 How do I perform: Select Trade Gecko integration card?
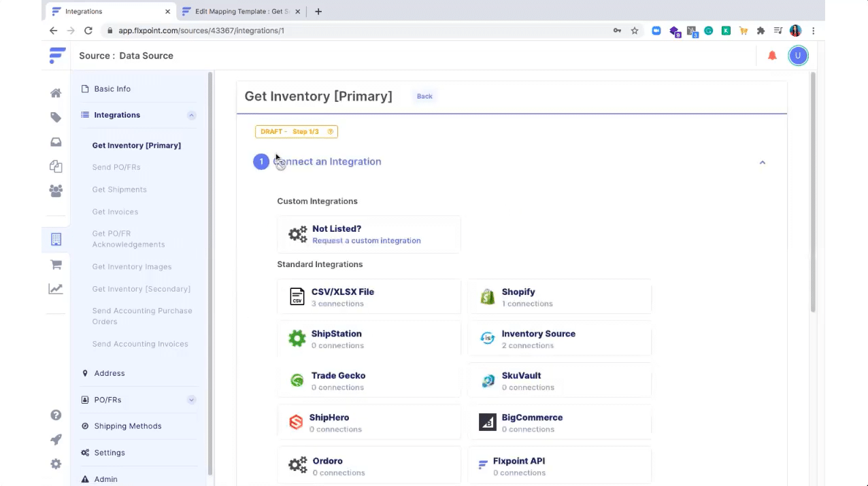369,381
